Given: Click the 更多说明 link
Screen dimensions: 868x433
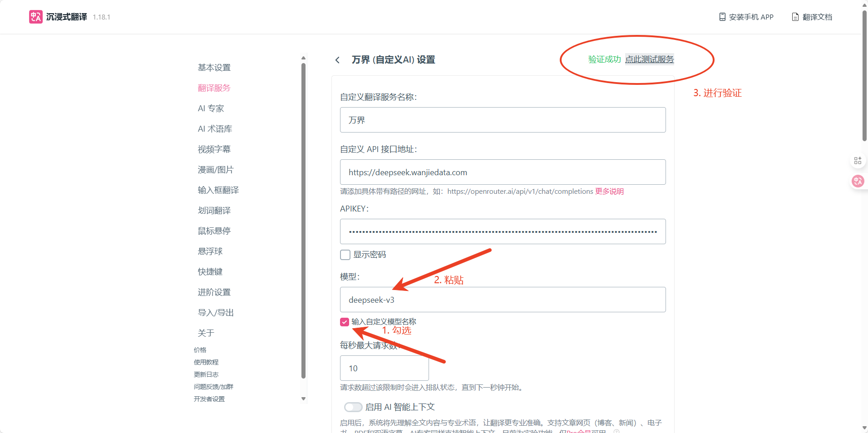Looking at the screenshot, I should coord(609,192).
